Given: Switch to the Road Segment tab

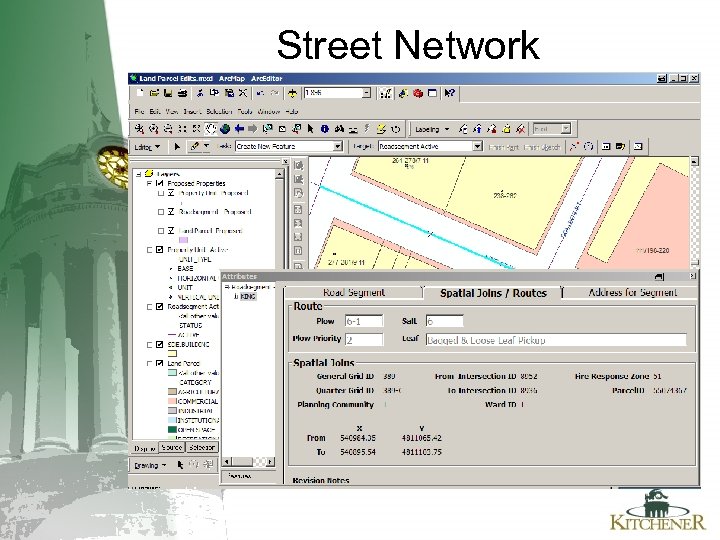Looking at the screenshot, I should tap(354, 292).
